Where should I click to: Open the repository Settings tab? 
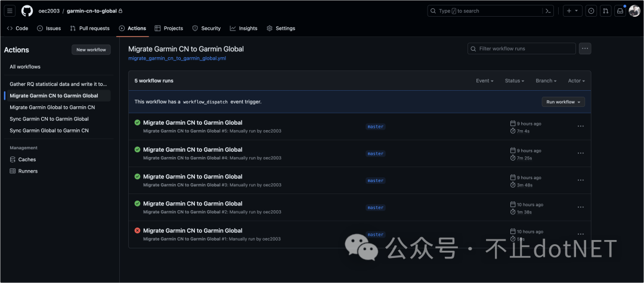281,29
